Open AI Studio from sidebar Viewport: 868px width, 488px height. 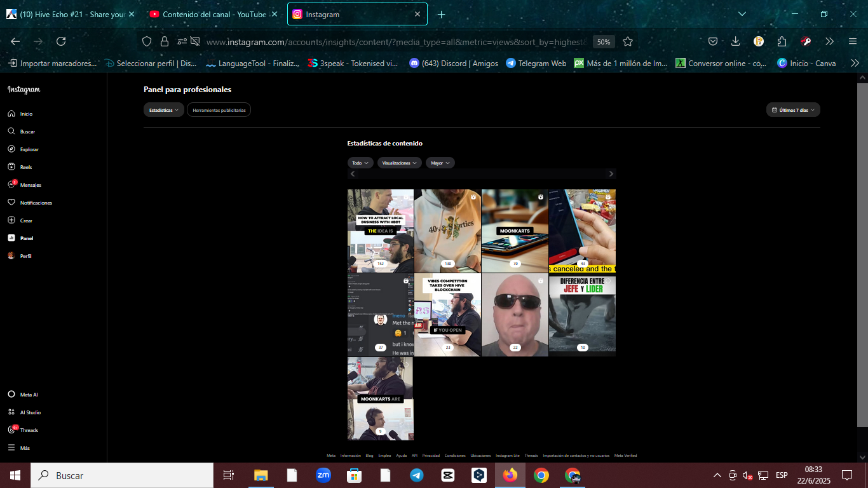(24, 412)
